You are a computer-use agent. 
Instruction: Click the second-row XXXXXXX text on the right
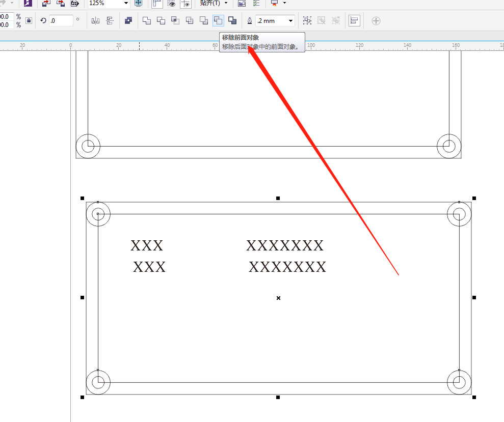[x=287, y=267]
